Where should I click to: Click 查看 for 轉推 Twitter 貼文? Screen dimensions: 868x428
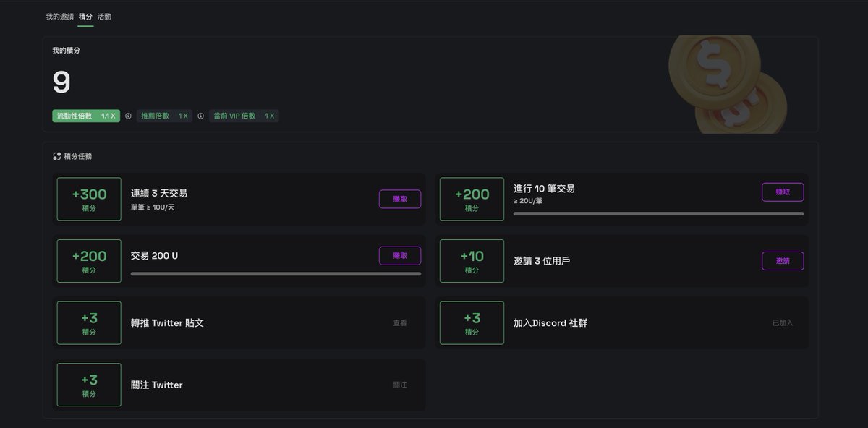tap(400, 323)
